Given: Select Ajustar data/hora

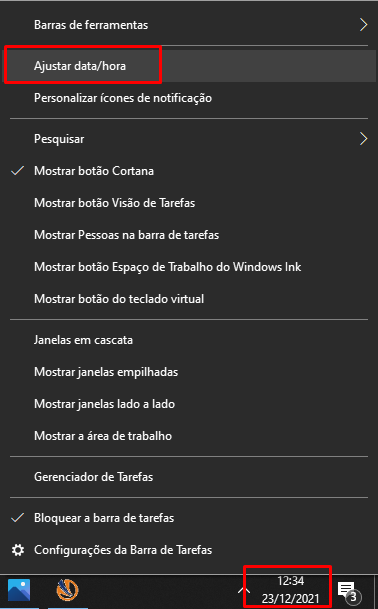Looking at the screenshot, I should tap(189, 66).
